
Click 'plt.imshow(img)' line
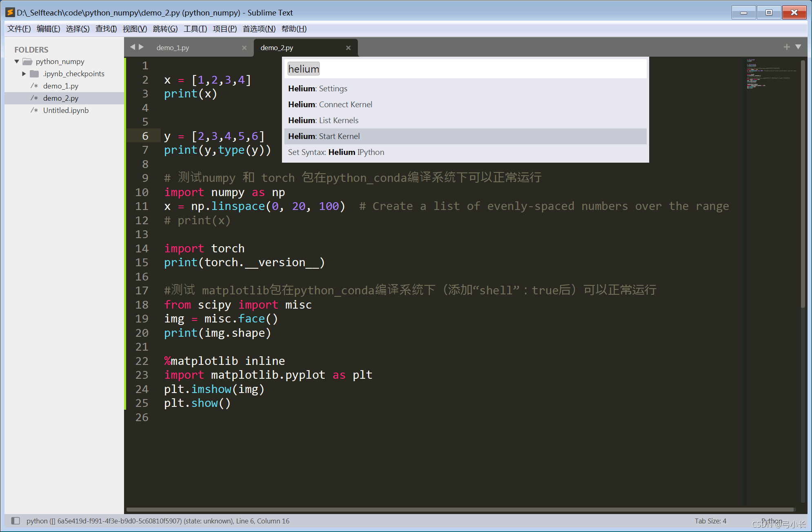pos(214,389)
